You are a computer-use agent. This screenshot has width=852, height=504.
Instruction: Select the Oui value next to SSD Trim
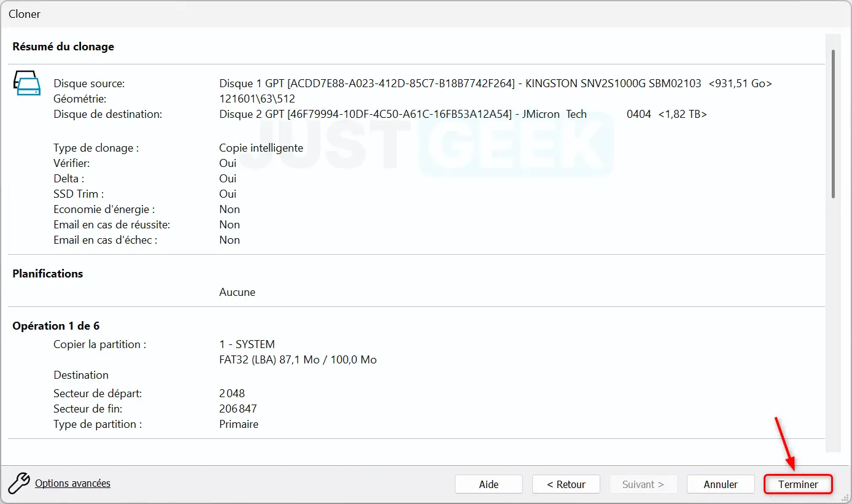point(228,194)
